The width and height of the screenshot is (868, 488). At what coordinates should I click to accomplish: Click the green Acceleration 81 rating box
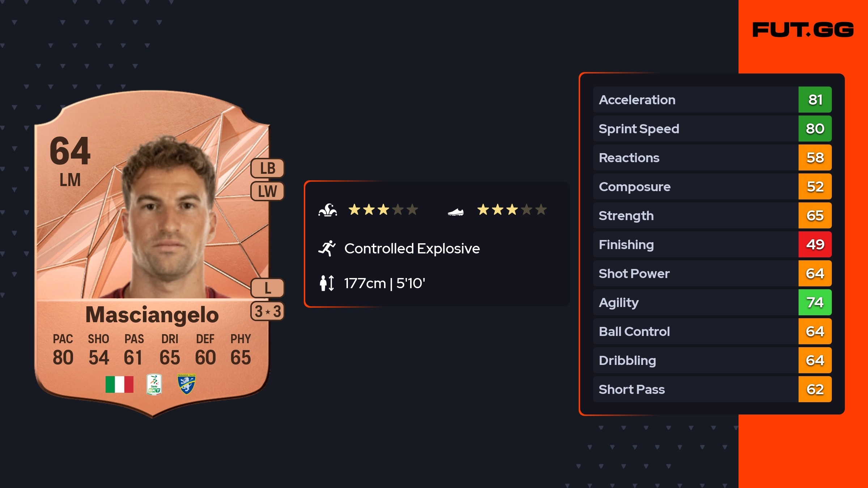click(x=815, y=100)
